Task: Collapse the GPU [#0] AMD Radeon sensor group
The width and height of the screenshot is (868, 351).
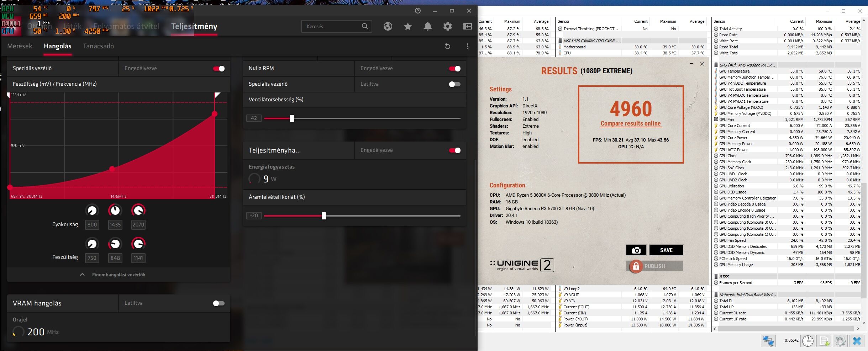Action: (x=747, y=65)
